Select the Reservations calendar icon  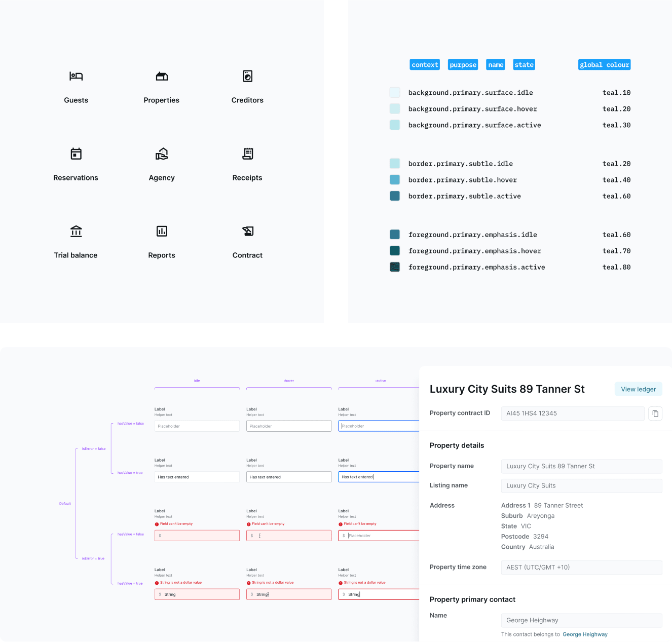[76, 154]
